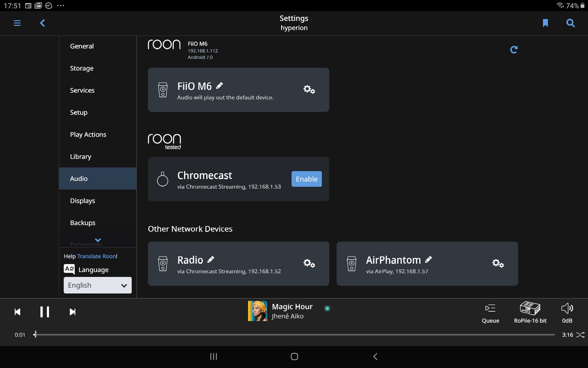The image size is (588, 368).
Task: Follow the Translate Roon link
Action: click(96, 256)
